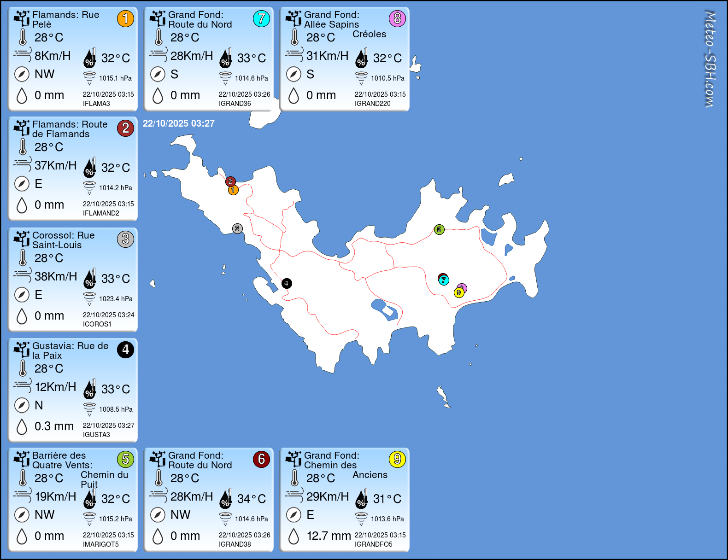Screen dimensions: 728x560
Task: Click the thermometer icon in the Gustavia card
Action: click(x=23, y=368)
